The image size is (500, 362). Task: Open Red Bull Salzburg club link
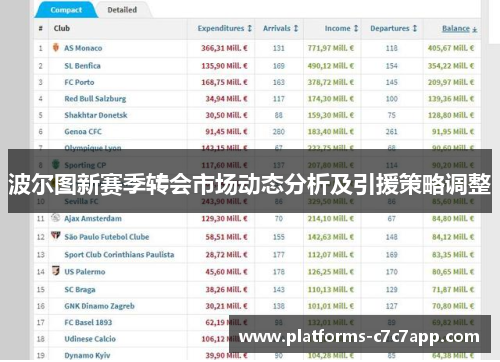[x=95, y=99]
